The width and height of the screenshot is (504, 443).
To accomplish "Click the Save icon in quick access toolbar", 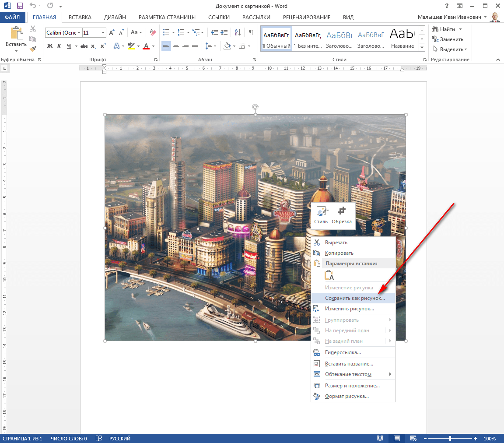I will tap(20, 6).
